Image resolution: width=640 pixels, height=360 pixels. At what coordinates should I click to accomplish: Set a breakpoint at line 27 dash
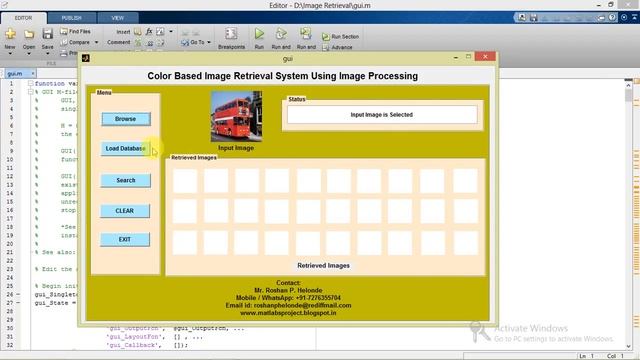pos(18,303)
